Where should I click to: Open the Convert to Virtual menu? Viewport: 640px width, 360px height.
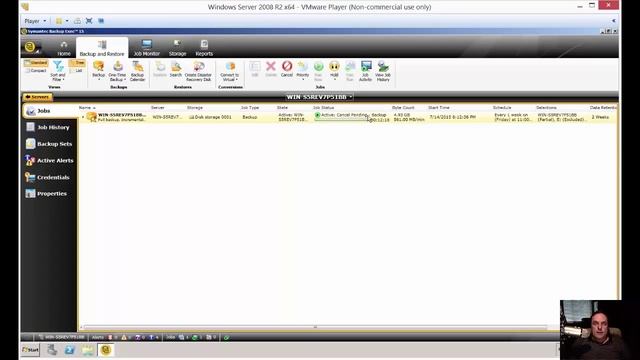(x=229, y=71)
